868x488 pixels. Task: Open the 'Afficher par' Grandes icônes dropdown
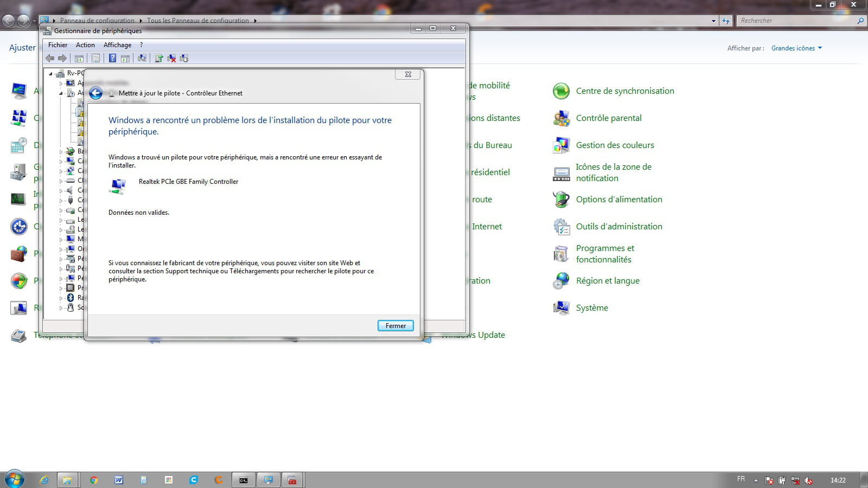(x=796, y=48)
